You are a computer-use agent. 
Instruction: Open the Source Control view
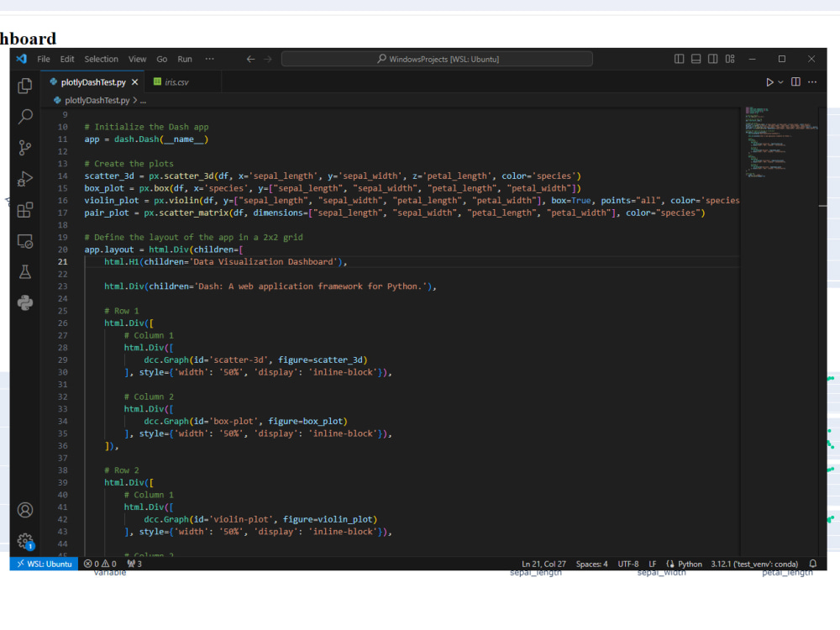tap(24, 146)
